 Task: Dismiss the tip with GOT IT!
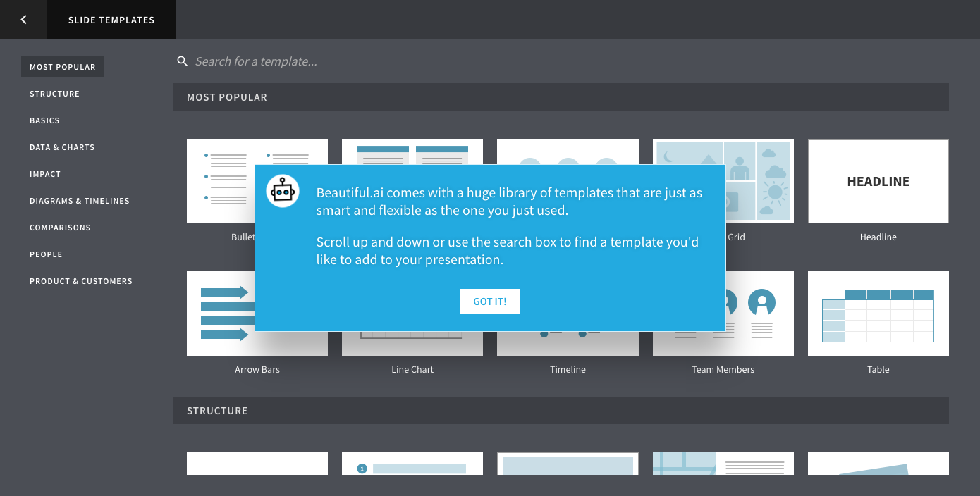(x=490, y=301)
